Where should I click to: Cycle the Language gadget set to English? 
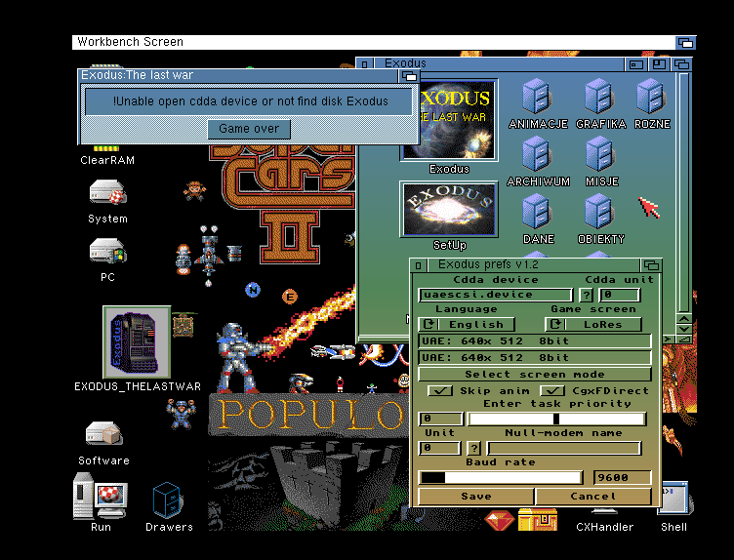(x=467, y=324)
